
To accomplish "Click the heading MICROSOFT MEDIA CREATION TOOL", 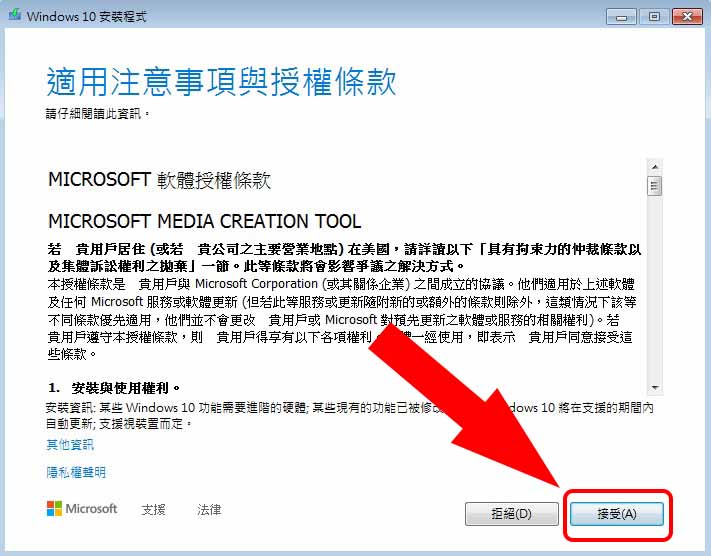I will coord(205,221).
